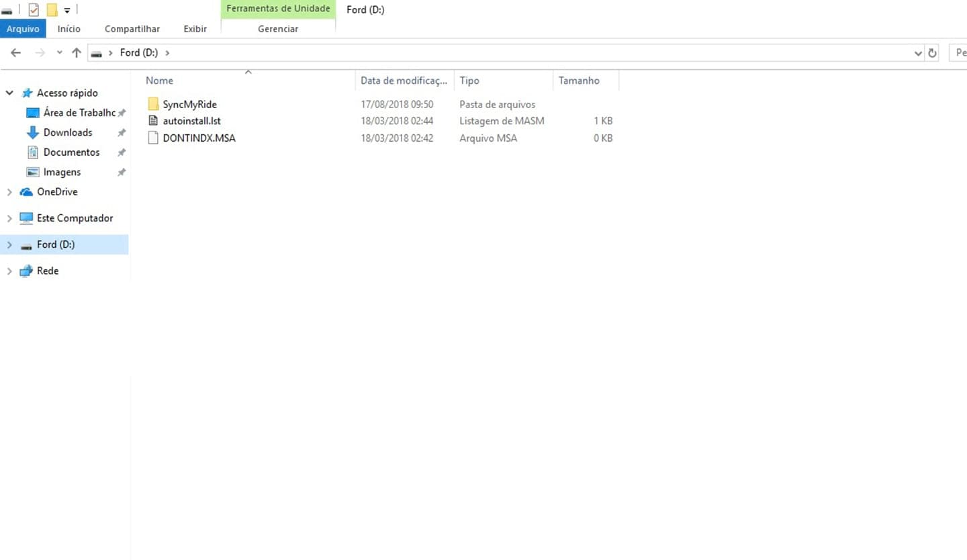Screen dimensions: 967x560
Task: Click the Back navigation arrow
Action: pyautogui.click(x=16, y=53)
